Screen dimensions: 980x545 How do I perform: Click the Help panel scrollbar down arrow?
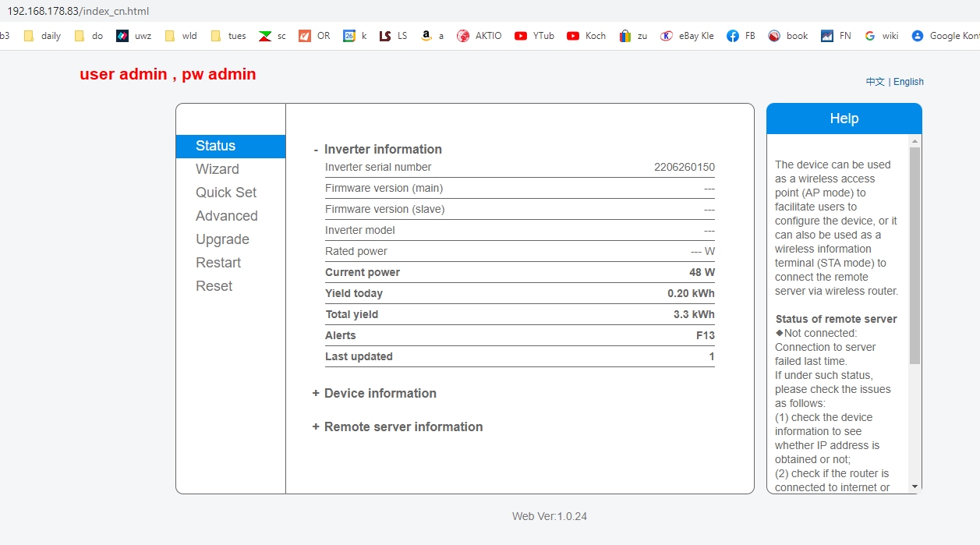(x=915, y=486)
